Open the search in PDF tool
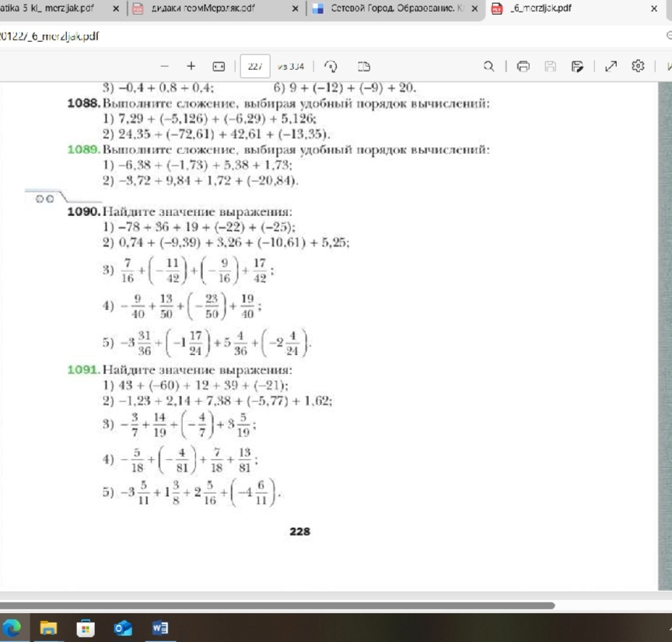The height and width of the screenshot is (642, 672). (x=489, y=66)
